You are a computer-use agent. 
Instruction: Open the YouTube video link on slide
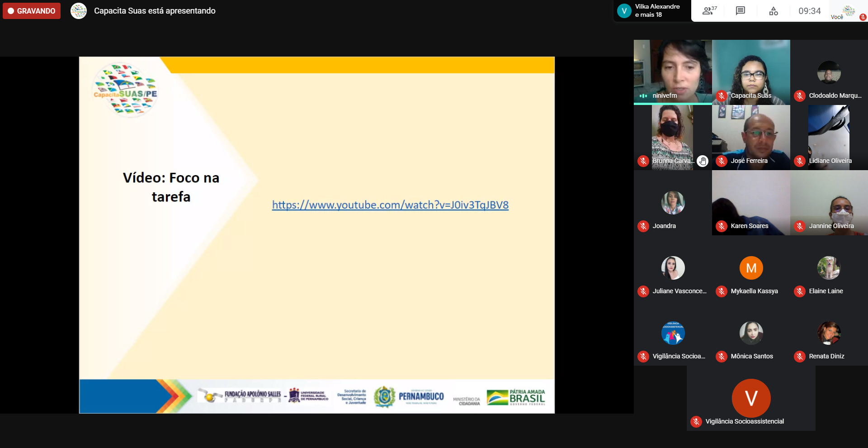pos(390,205)
